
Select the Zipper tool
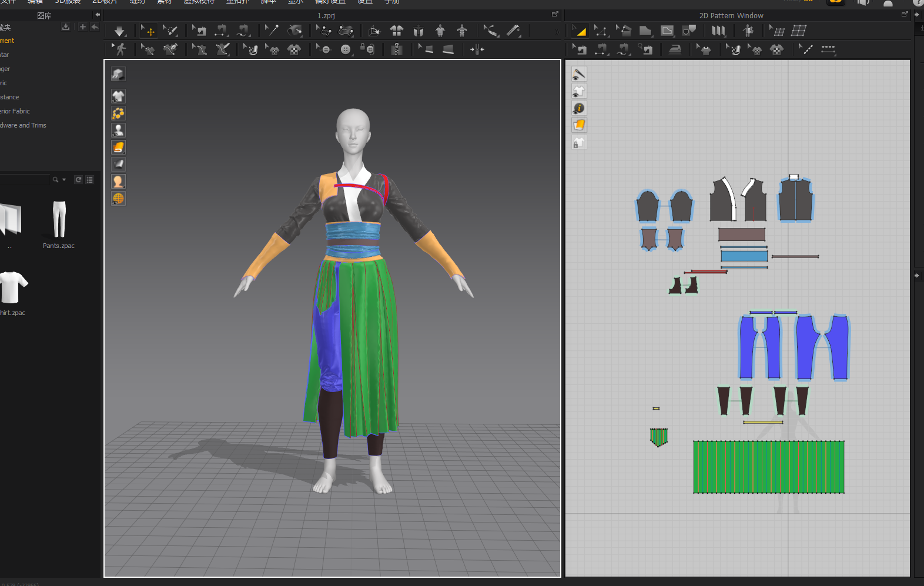pyautogui.click(x=397, y=49)
